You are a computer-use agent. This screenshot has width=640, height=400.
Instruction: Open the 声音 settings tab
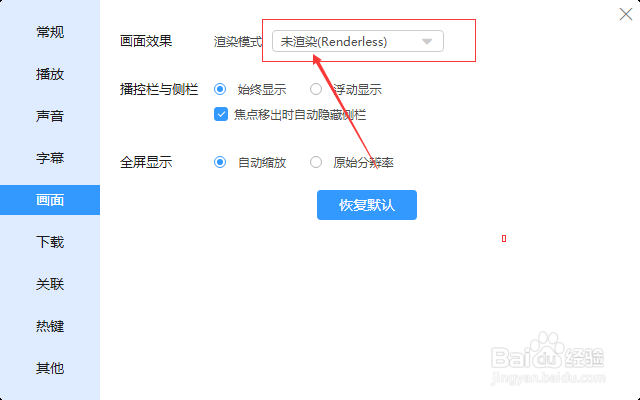pos(50,116)
